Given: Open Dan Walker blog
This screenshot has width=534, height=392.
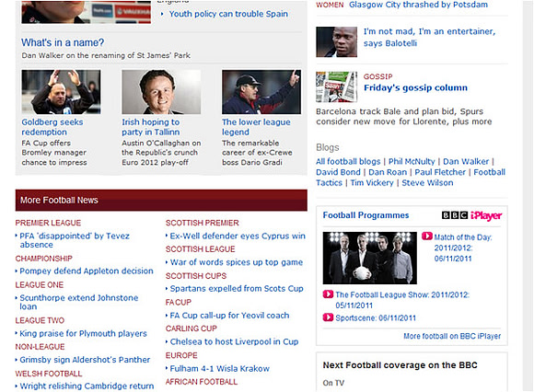Looking at the screenshot, I should [x=466, y=161].
